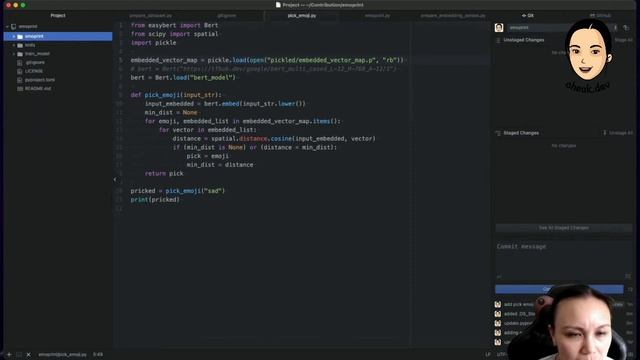The height and width of the screenshot is (360, 640).
Task: Switch to the pick_emoji.py tab
Action: point(302,16)
